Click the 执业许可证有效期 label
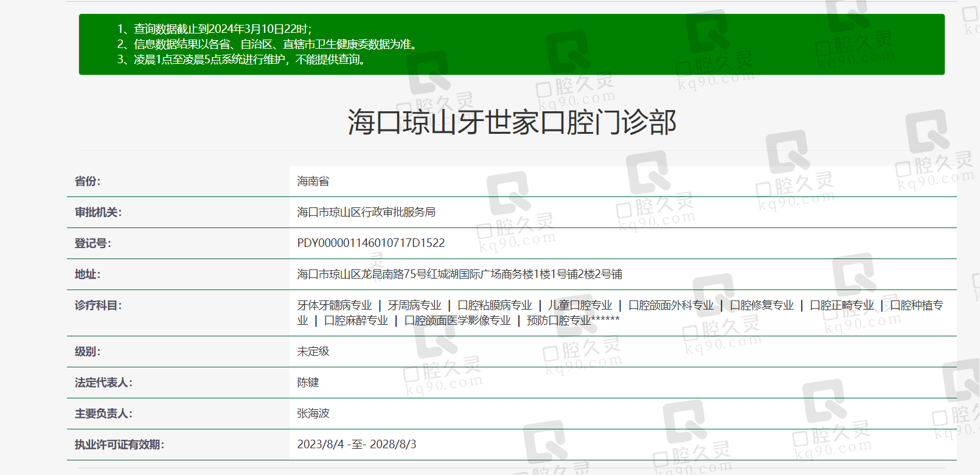The width and height of the screenshot is (980, 475). pos(119,445)
